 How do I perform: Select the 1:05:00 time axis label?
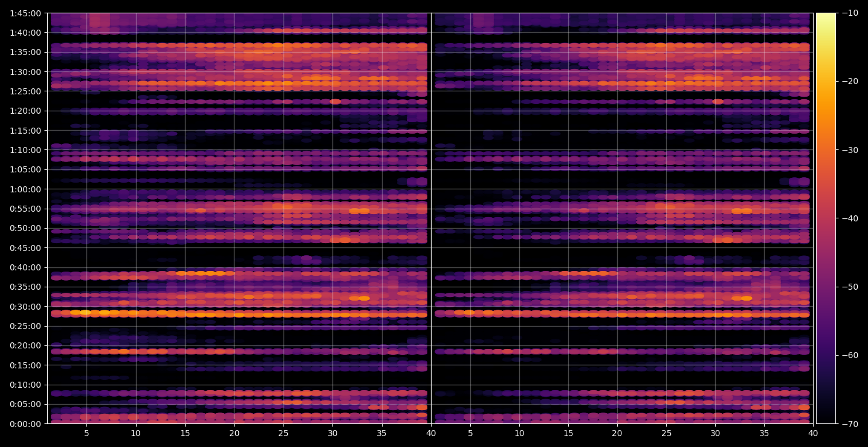pyautogui.click(x=25, y=169)
